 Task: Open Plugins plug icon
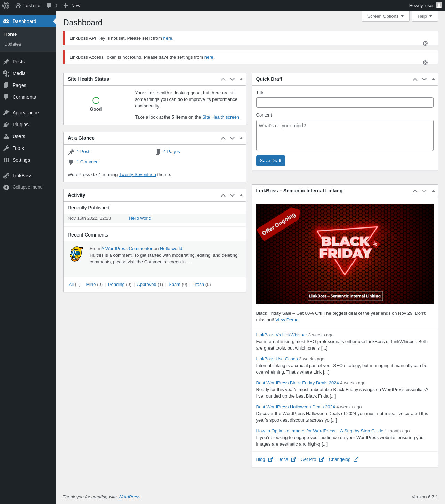6,125
